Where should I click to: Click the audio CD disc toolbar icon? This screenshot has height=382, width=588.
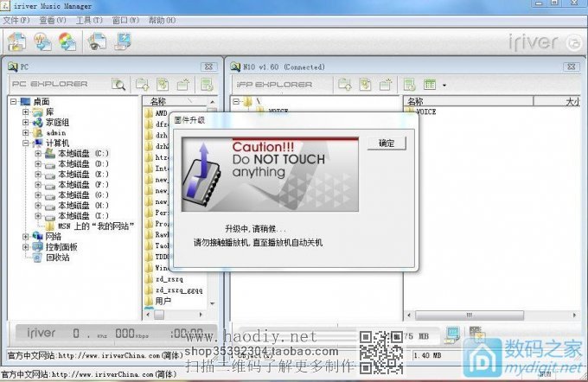click(67, 41)
